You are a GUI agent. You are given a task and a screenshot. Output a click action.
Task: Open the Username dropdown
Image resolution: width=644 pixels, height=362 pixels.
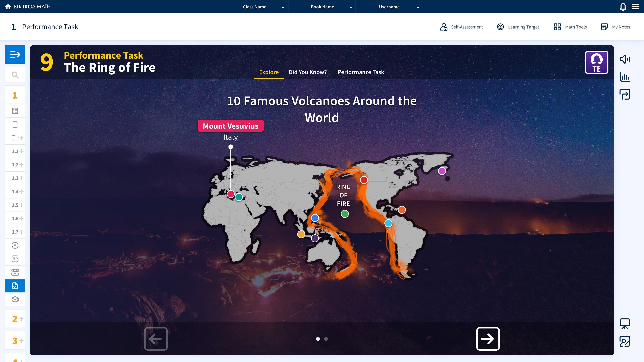pyautogui.click(x=389, y=7)
